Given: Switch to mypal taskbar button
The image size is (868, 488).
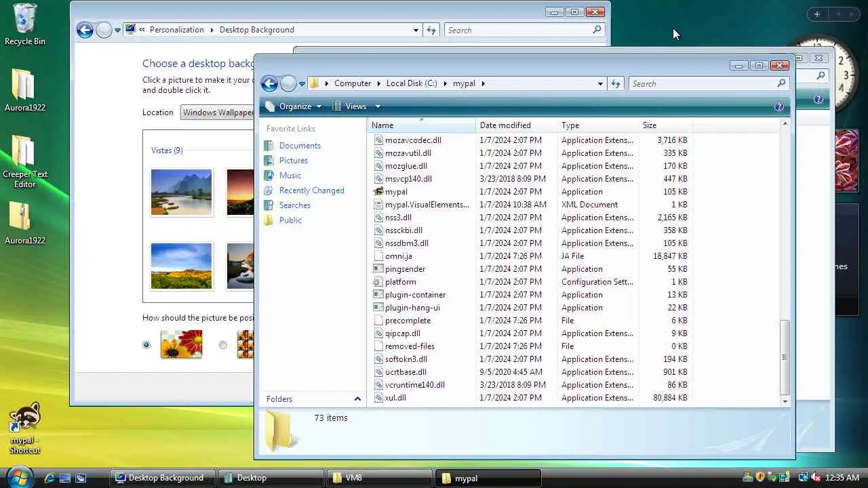Looking at the screenshot, I should coord(488,478).
